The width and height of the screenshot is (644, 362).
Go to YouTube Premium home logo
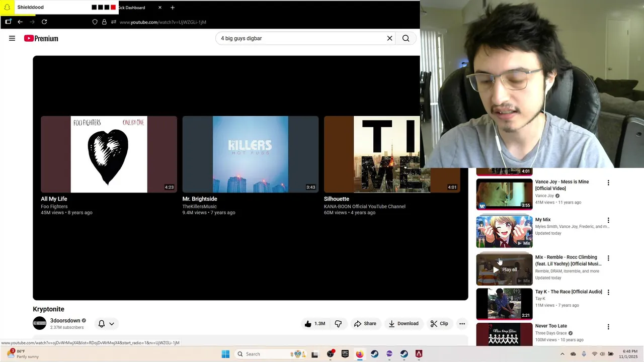pyautogui.click(x=41, y=38)
